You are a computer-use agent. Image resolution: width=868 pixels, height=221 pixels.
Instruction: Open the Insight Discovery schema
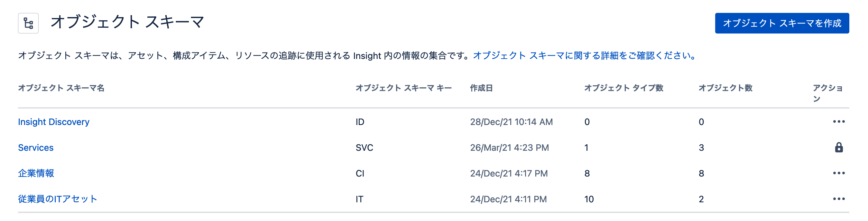[54, 122]
